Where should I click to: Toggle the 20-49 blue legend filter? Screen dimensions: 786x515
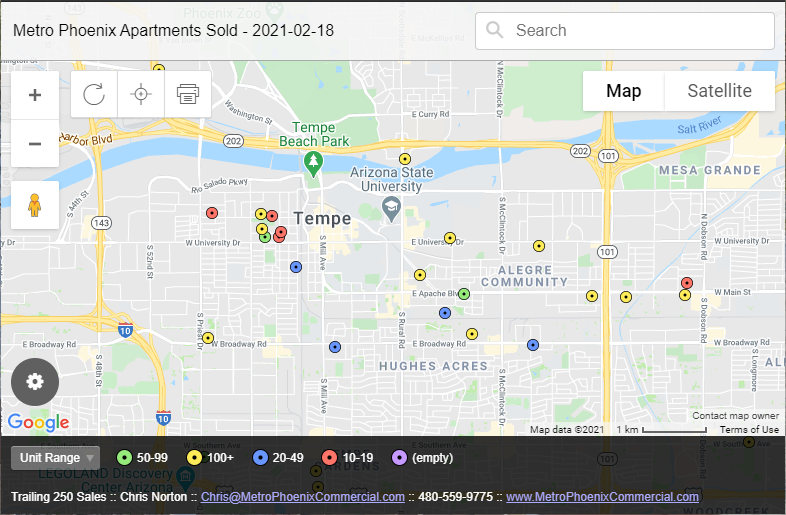278,458
